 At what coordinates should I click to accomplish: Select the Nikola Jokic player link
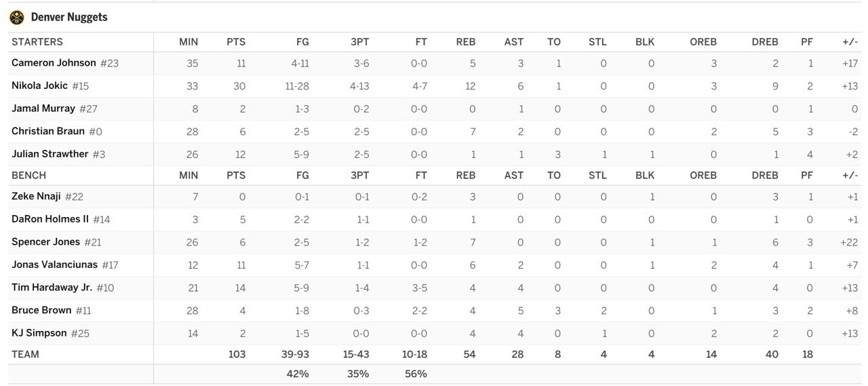tap(39, 86)
